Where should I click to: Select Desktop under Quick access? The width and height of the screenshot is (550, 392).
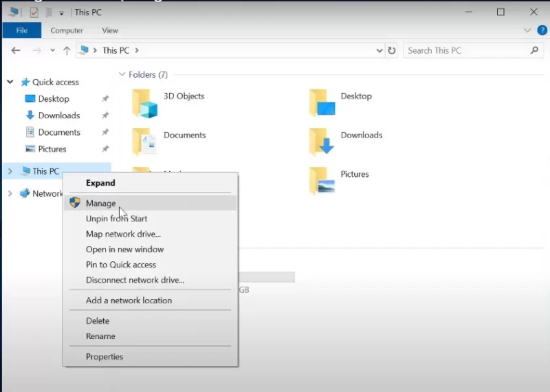click(x=54, y=98)
